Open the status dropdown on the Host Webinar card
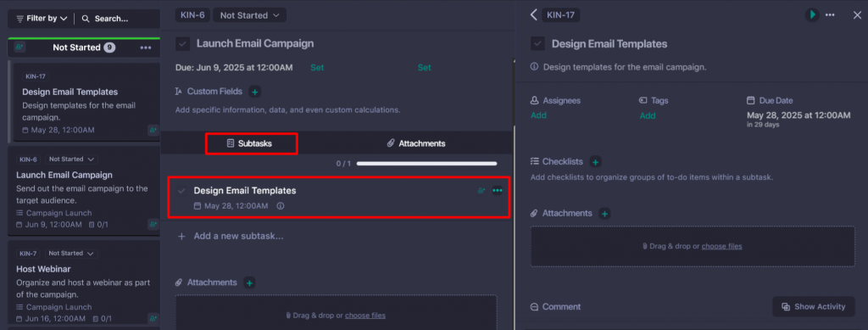Image resolution: width=868 pixels, height=330 pixels. [x=71, y=253]
